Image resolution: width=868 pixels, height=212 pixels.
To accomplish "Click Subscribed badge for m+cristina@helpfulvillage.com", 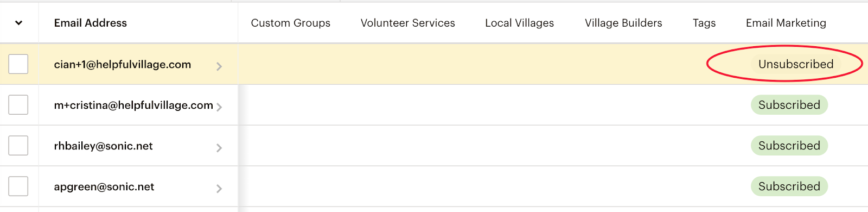I will pos(789,105).
